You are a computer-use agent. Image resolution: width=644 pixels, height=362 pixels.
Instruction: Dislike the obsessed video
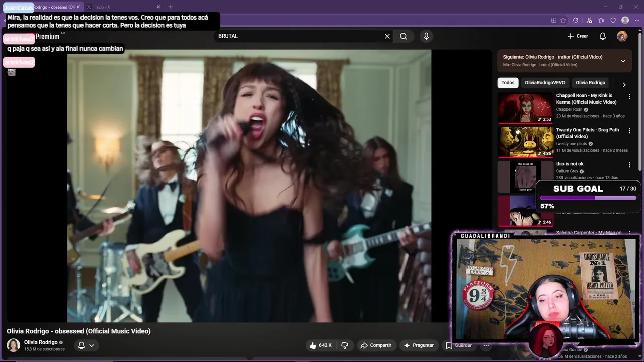pos(345,345)
